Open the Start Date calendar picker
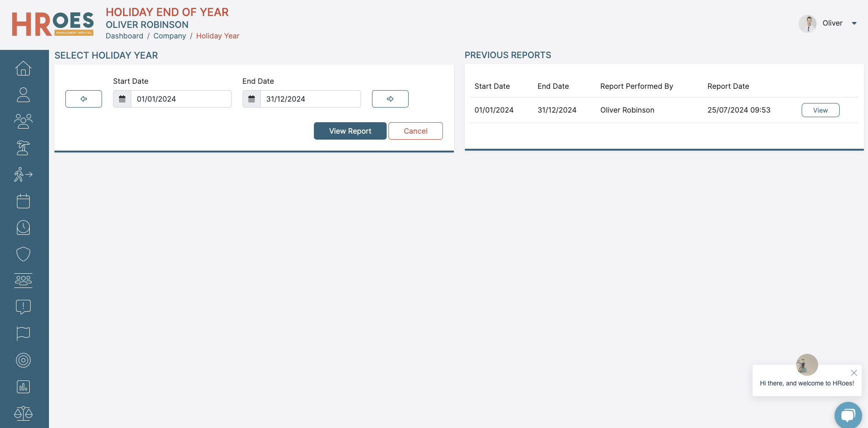 click(122, 99)
